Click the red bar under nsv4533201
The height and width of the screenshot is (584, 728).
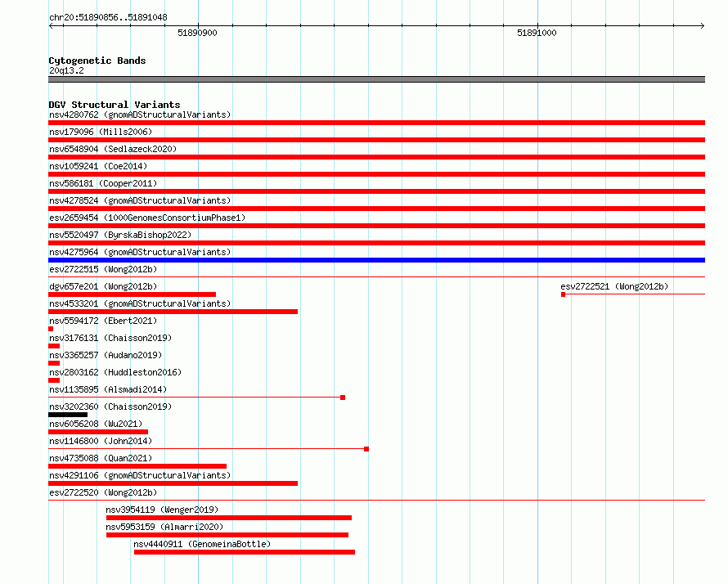(x=173, y=312)
